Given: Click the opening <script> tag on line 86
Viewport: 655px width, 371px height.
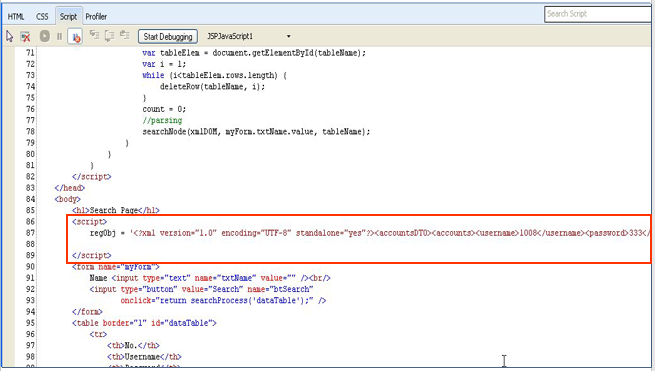Looking at the screenshot, I should [89, 221].
